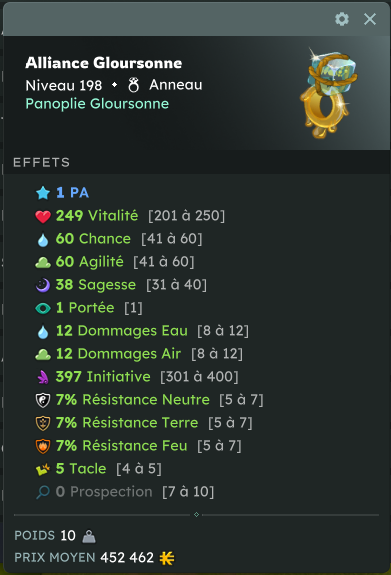Click the purple moon Sagesse icon
Screen dimensions: 391x575
click(x=43, y=285)
